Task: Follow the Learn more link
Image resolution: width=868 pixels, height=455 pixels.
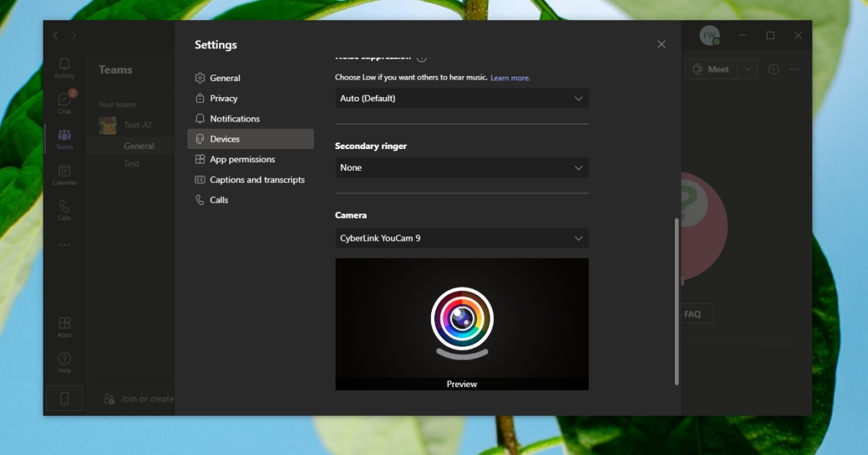Action: pyautogui.click(x=510, y=77)
